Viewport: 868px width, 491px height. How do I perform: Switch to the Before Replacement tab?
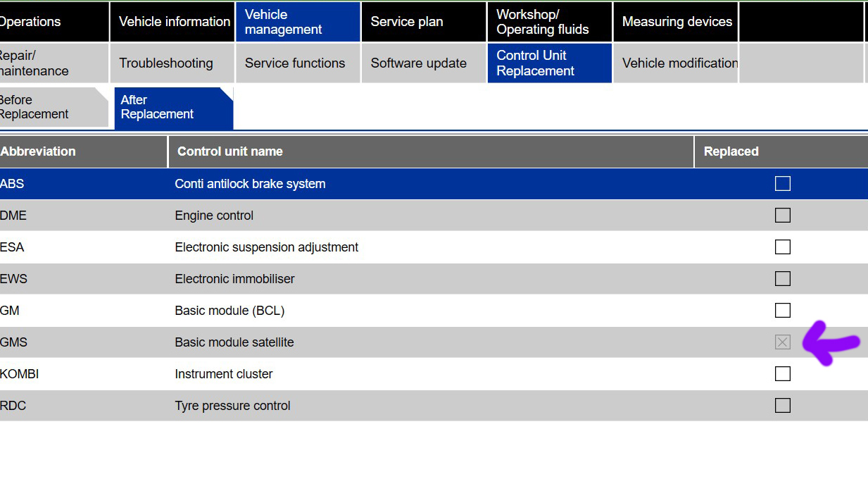(x=49, y=107)
